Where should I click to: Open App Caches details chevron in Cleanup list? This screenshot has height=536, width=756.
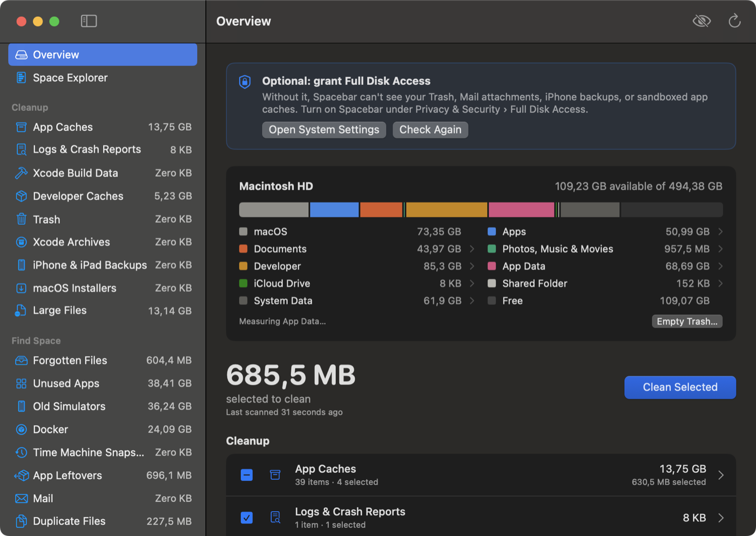click(721, 475)
